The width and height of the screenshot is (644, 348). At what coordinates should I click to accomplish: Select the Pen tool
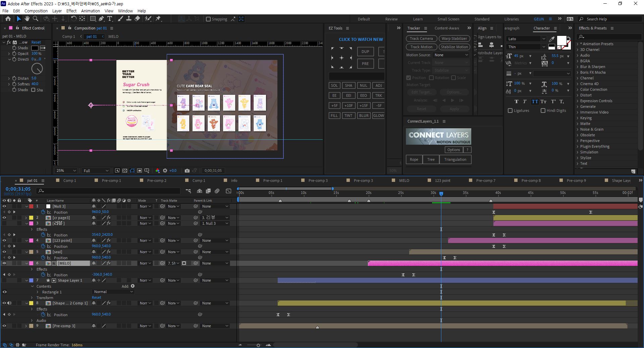click(x=101, y=19)
